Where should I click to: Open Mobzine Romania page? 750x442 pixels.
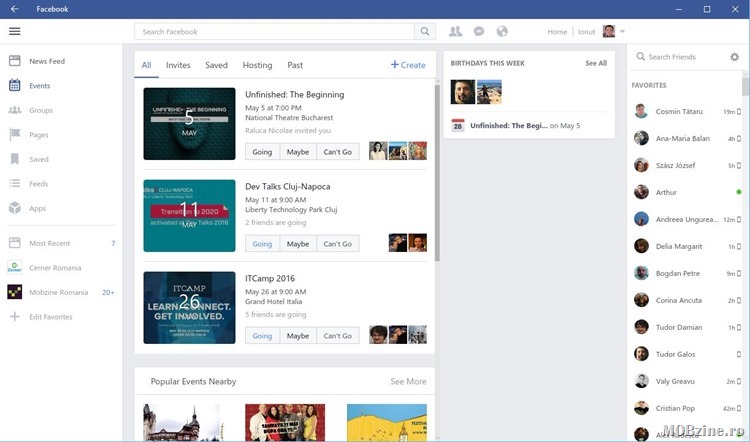click(x=61, y=292)
